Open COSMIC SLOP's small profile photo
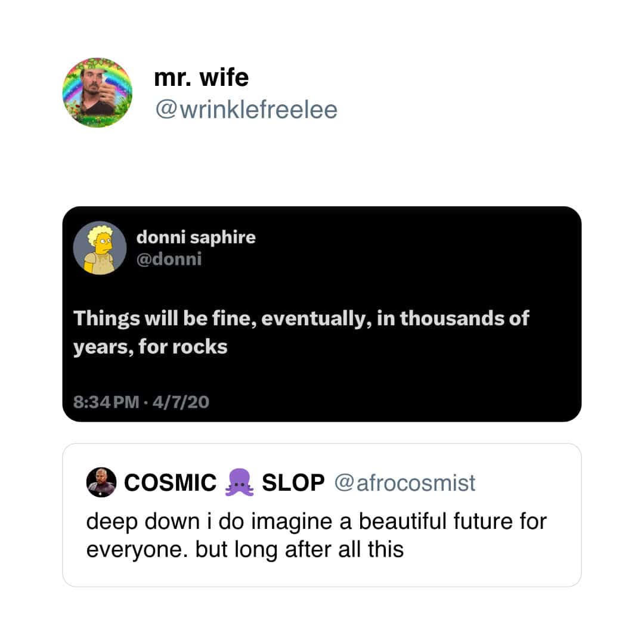The height and width of the screenshot is (644, 644). coord(101,482)
